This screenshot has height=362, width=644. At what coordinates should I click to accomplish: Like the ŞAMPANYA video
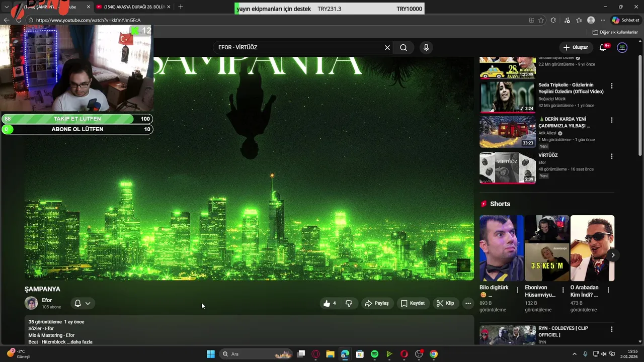click(330, 303)
